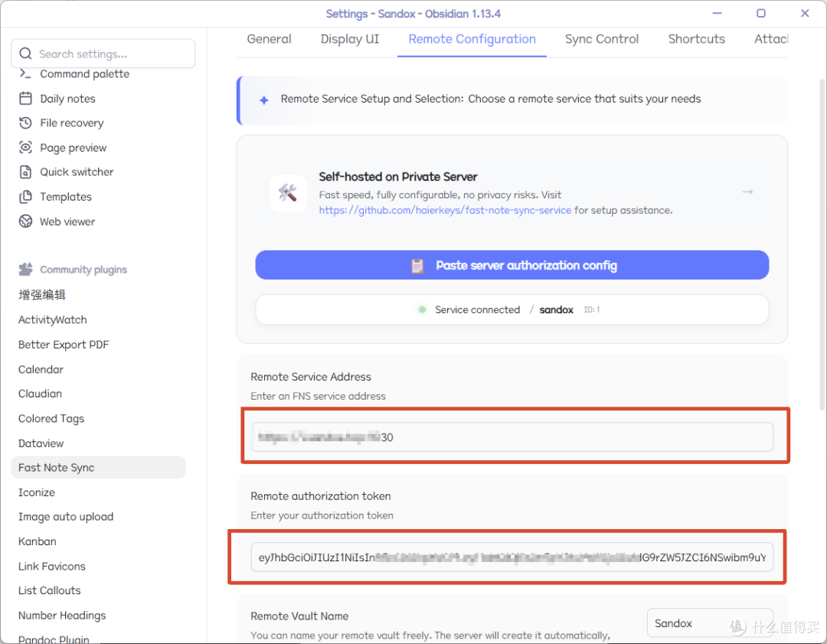Screen dimensions: 827x644
Task: Click the sandox vault name label
Action: tap(556, 309)
